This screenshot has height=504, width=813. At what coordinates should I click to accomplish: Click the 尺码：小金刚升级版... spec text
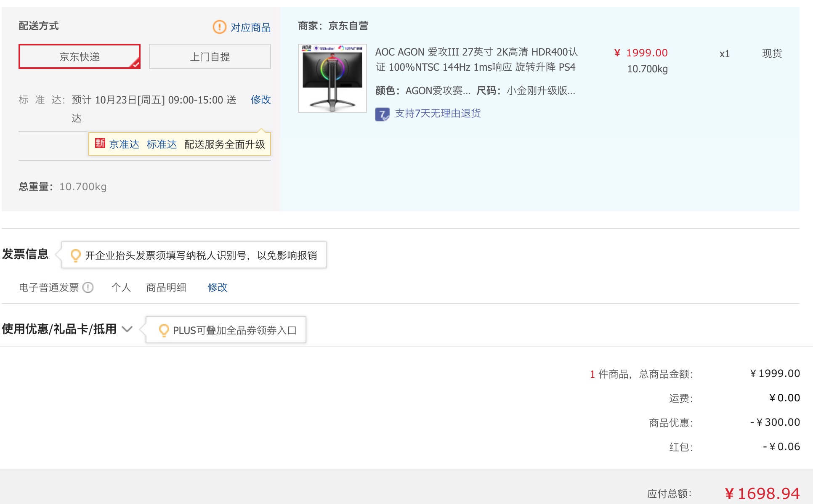(526, 90)
